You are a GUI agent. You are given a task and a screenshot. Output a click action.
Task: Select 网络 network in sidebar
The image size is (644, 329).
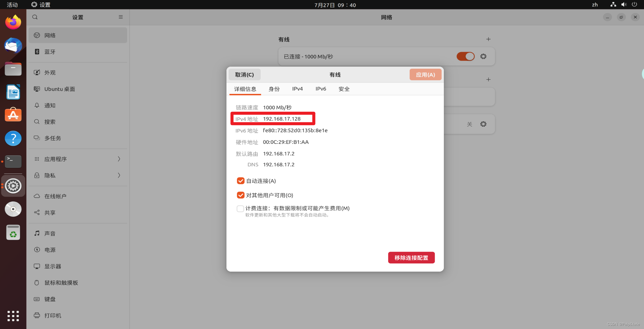[78, 35]
